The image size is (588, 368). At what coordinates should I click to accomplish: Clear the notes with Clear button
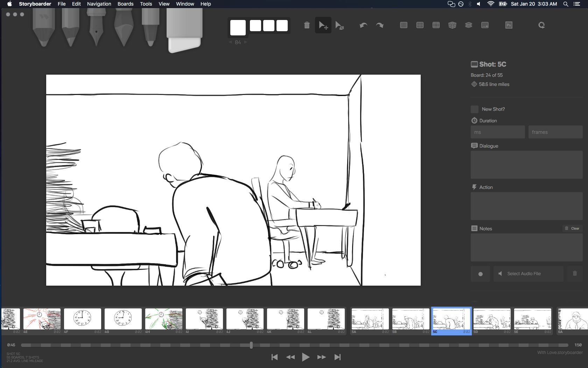click(573, 229)
